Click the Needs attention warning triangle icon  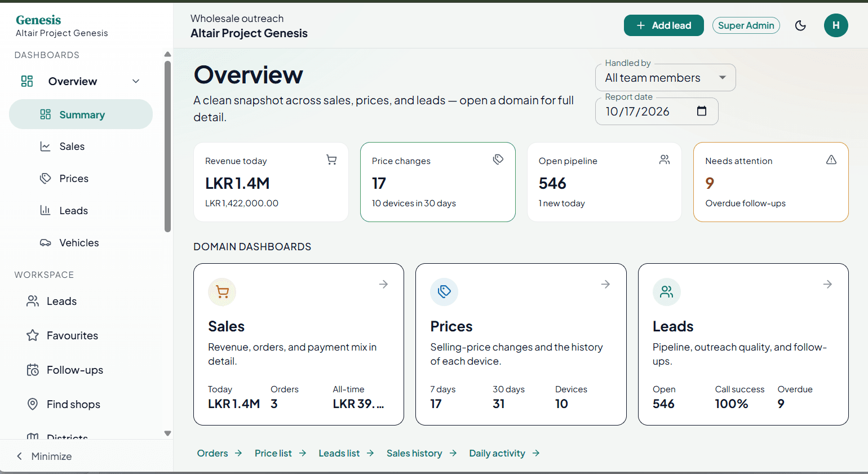(x=831, y=160)
